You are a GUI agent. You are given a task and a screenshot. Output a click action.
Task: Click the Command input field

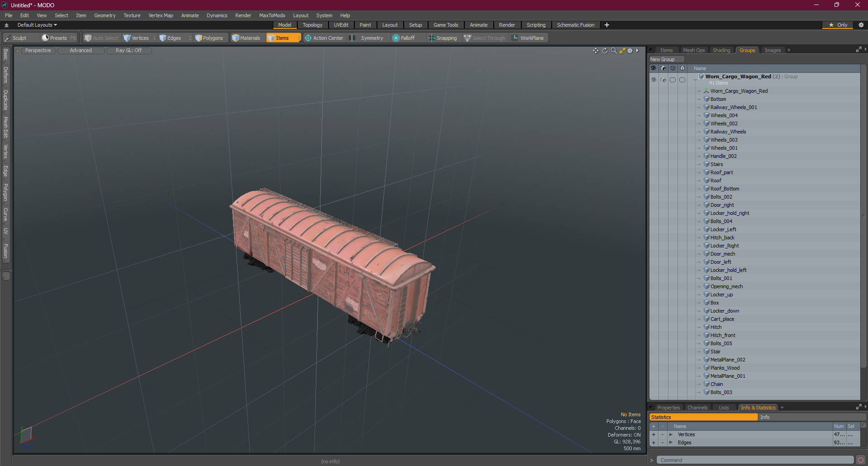[x=755, y=460]
